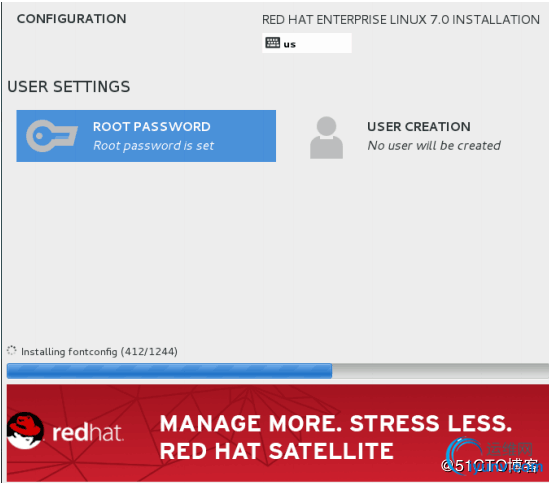Click the USER SETTINGS section heading

69,87
